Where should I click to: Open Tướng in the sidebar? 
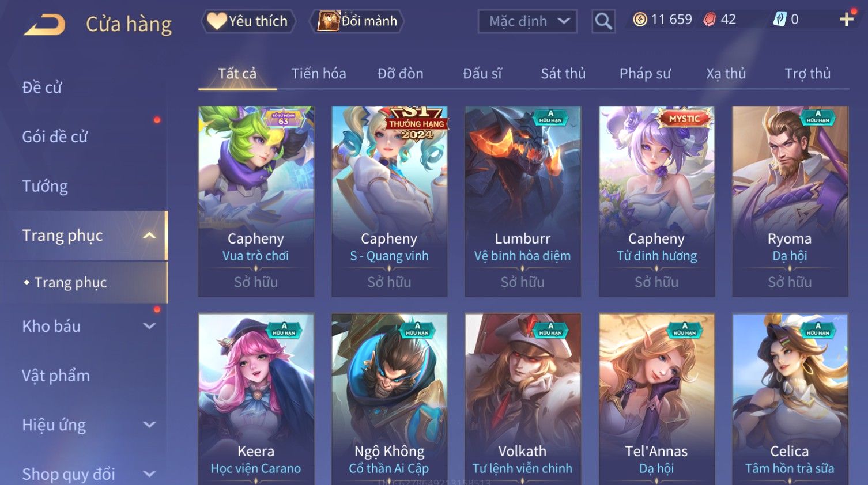45,186
